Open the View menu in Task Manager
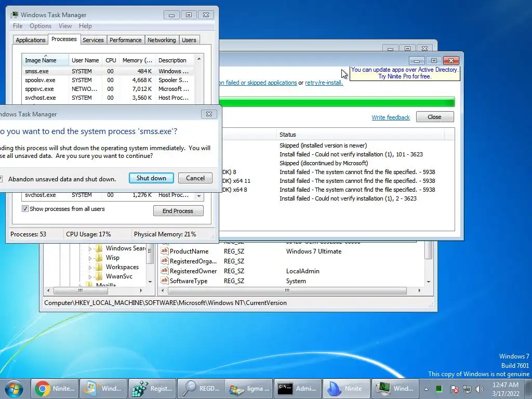This screenshot has height=399, width=532. click(65, 26)
